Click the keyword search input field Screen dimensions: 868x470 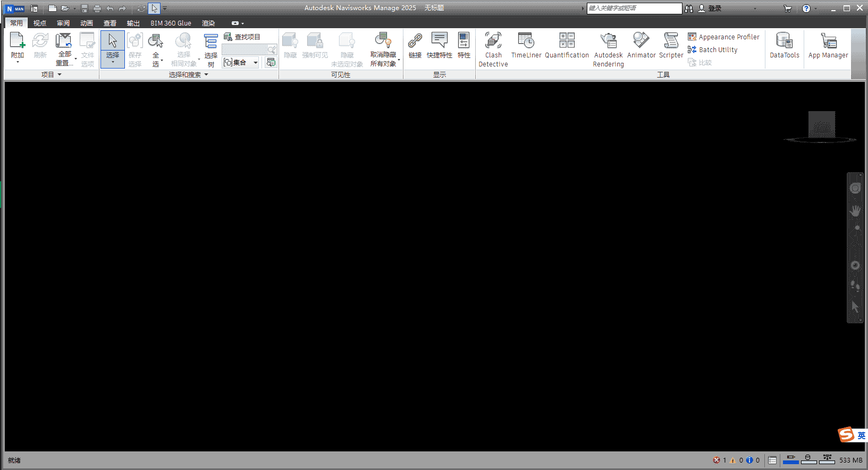[x=634, y=8]
